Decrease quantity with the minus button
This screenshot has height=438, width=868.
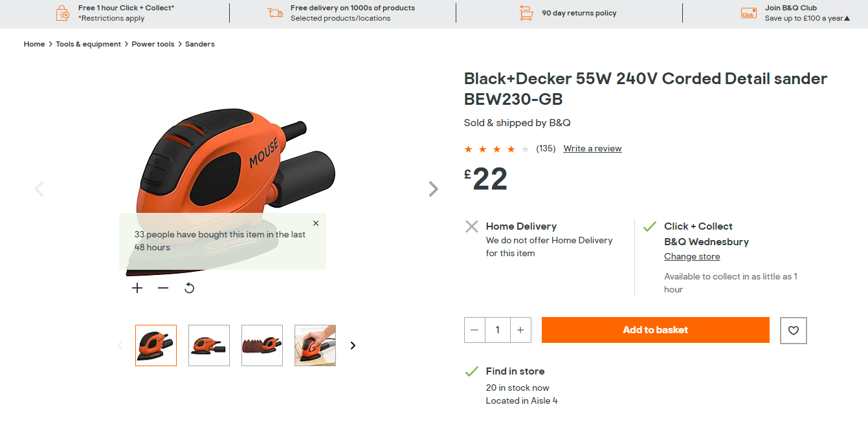(x=474, y=330)
